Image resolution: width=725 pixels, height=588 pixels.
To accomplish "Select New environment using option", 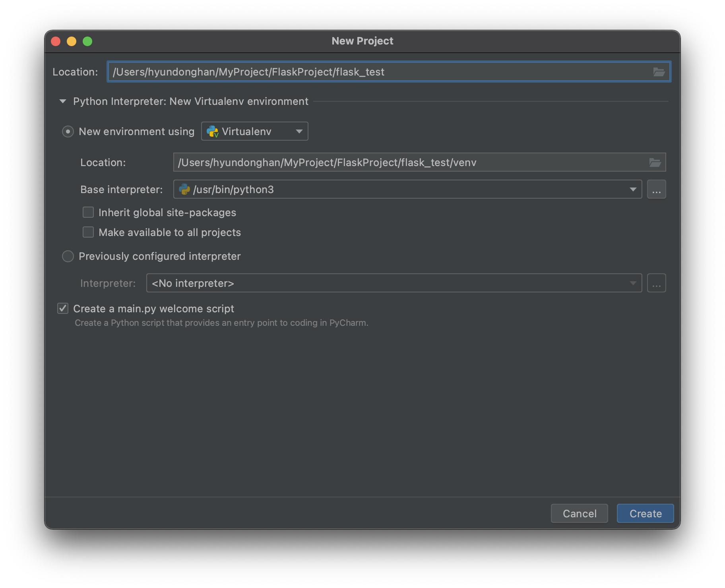I will (68, 131).
